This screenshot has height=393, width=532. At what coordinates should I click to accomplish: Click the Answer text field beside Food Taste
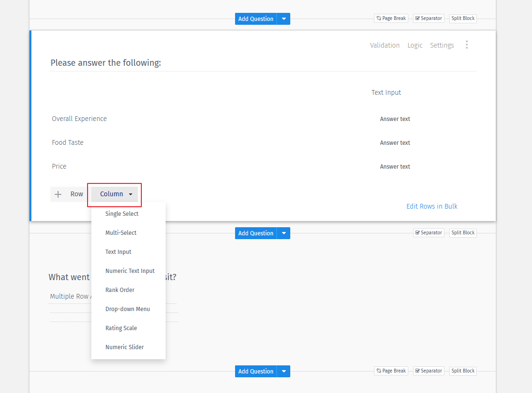(x=394, y=142)
